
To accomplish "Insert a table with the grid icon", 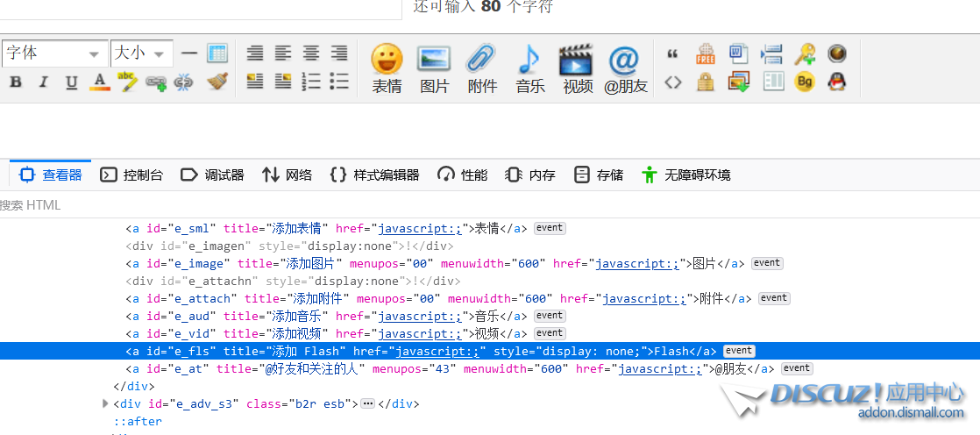I will (x=217, y=53).
